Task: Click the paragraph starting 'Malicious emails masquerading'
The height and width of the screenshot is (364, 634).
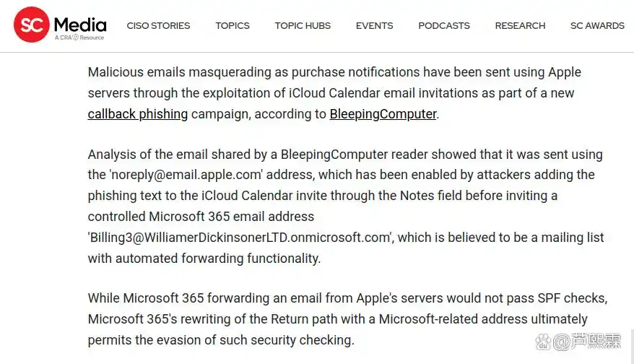Action: (x=335, y=93)
